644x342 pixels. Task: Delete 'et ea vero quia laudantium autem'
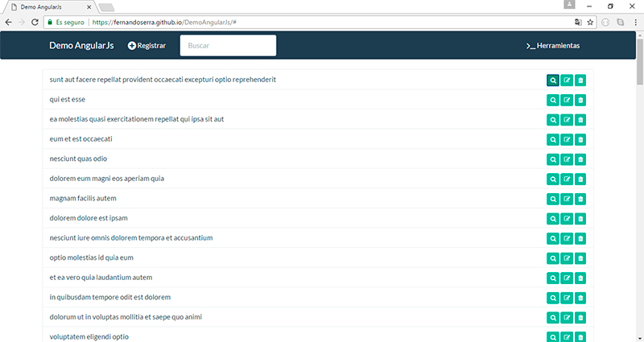(x=580, y=278)
